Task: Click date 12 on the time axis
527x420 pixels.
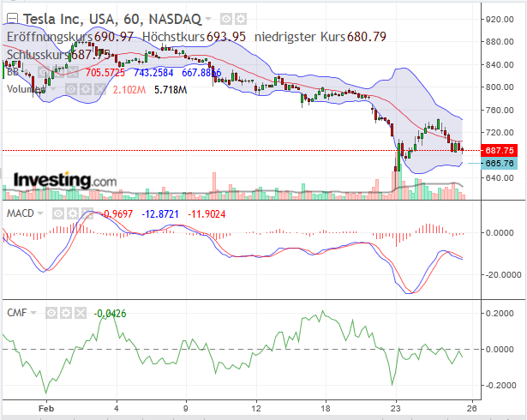Action: tap(256, 409)
